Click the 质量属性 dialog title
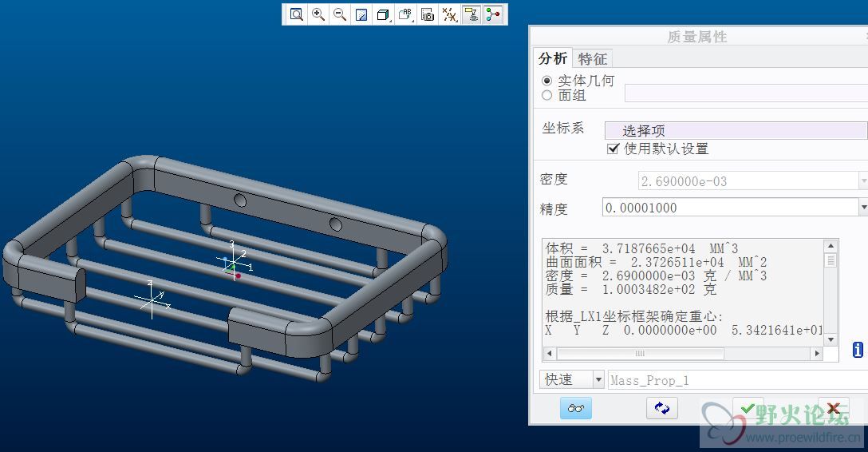Image resolution: width=868 pixels, height=452 pixels. click(x=697, y=37)
